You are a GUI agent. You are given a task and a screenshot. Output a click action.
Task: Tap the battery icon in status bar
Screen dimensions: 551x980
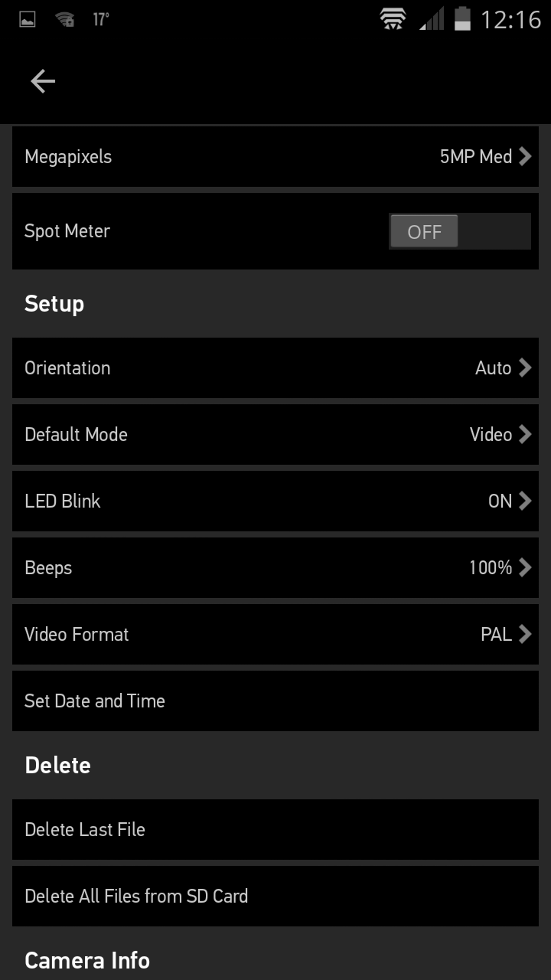(462, 19)
